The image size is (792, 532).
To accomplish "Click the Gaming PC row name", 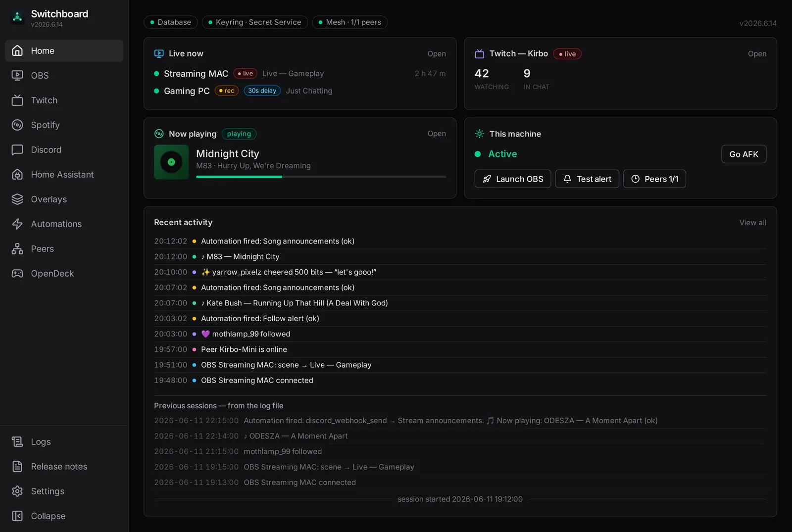I will point(187,91).
